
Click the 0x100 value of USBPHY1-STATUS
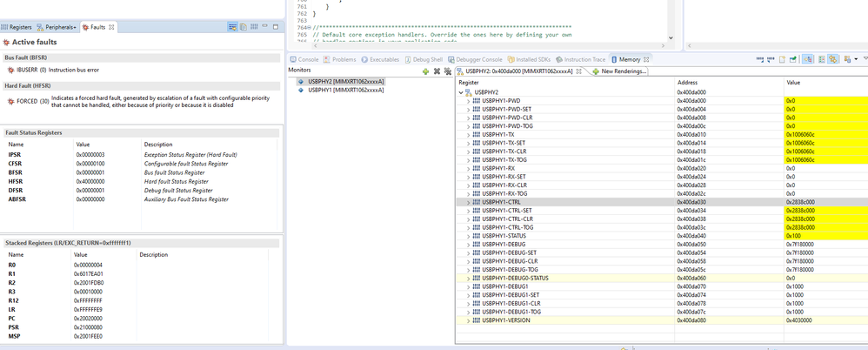(792, 236)
